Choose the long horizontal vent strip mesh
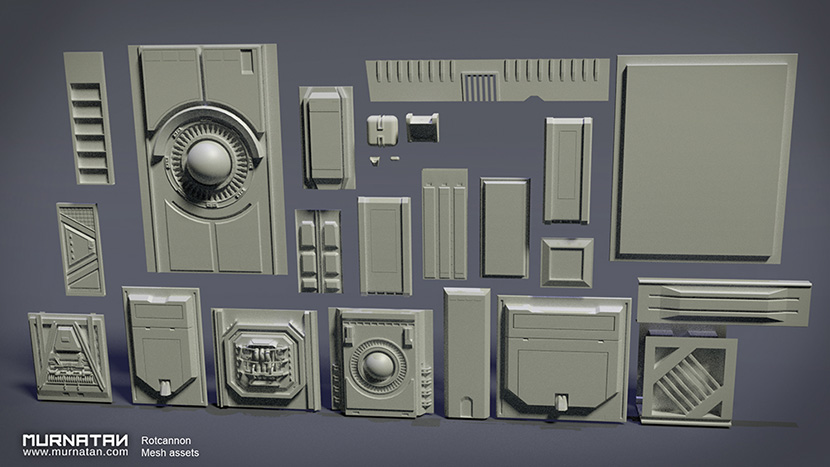 click(488, 80)
